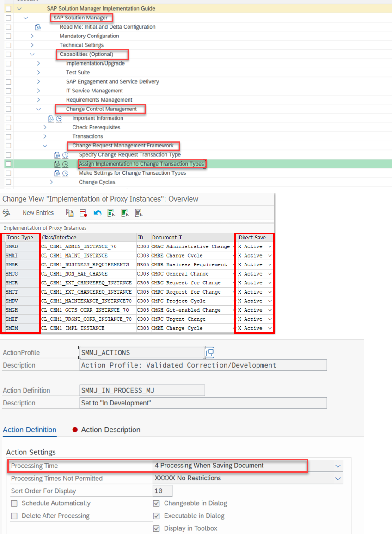Collapse the SAP Solution Manager Implementation Guide root node

(19, 8)
